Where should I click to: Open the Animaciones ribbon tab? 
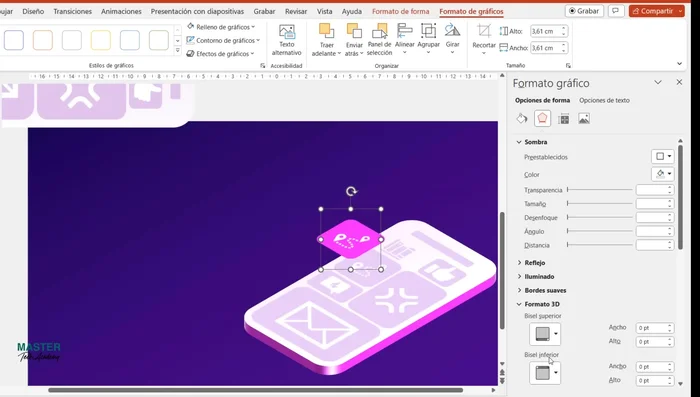[x=121, y=11]
